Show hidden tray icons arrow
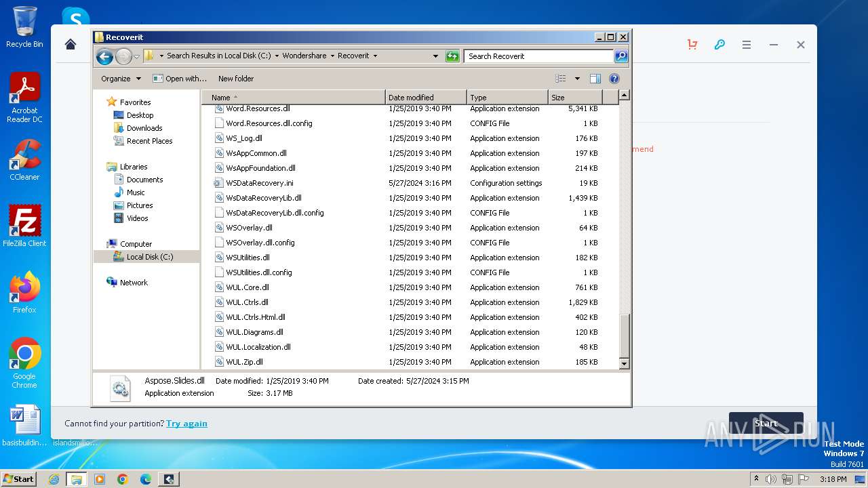Screen dimensions: 868x488 point(756,479)
